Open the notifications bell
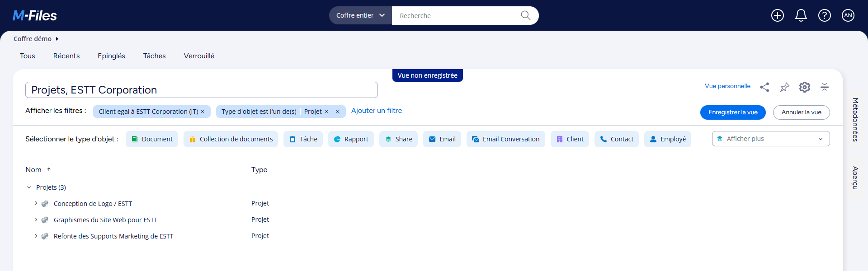The height and width of the screenshot is (271, 868). (x=801, y=15)
